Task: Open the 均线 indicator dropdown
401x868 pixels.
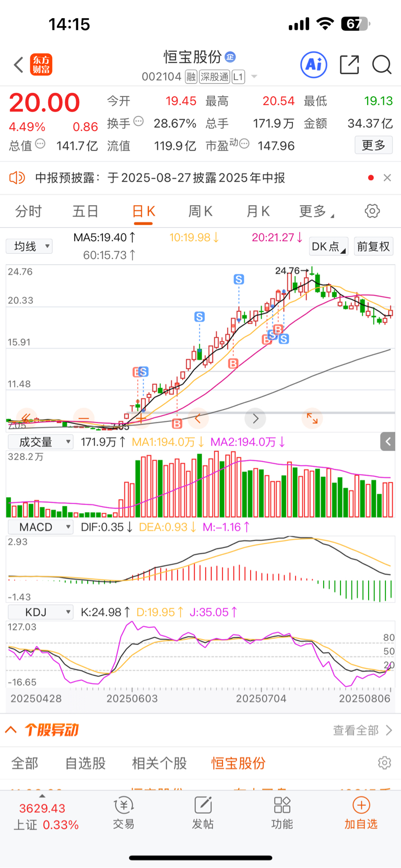Action: (x=29, y=246)
